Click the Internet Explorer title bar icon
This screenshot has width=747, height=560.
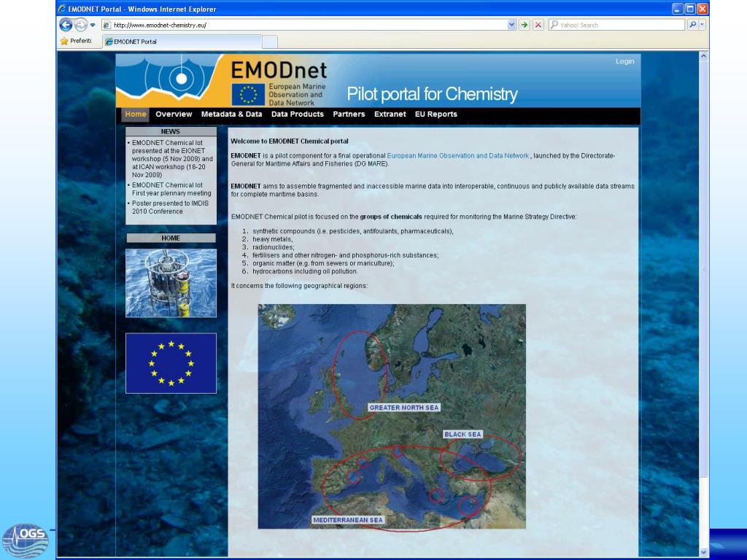click(x=62, y=9)
